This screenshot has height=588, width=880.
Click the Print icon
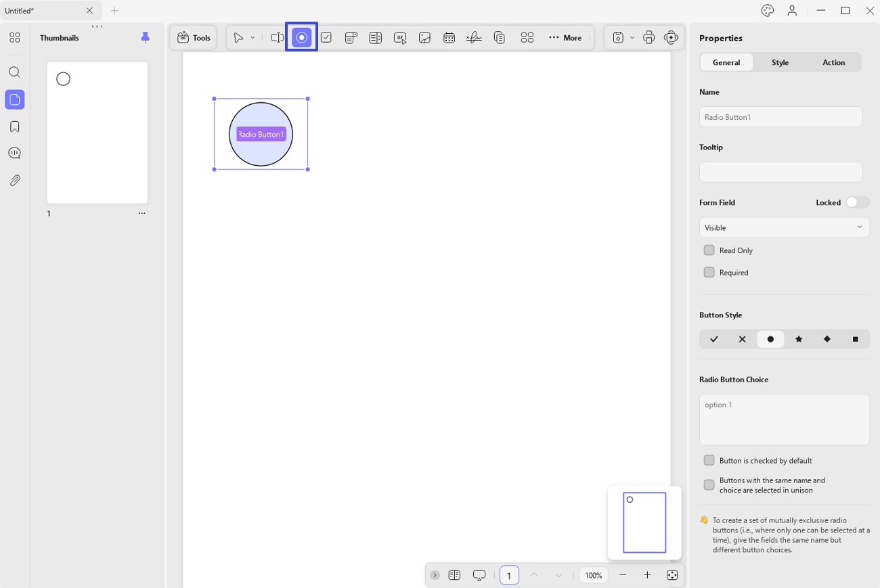point(648,37)
